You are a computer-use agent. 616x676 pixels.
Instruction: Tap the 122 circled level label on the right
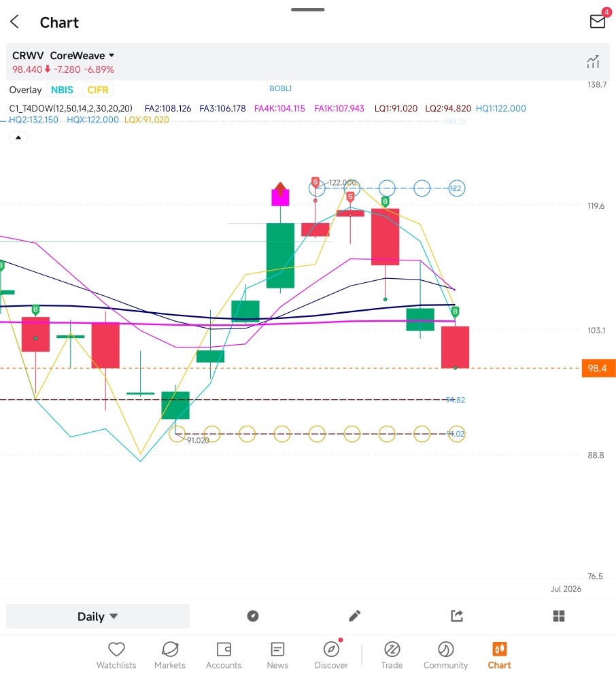(456, 188)
